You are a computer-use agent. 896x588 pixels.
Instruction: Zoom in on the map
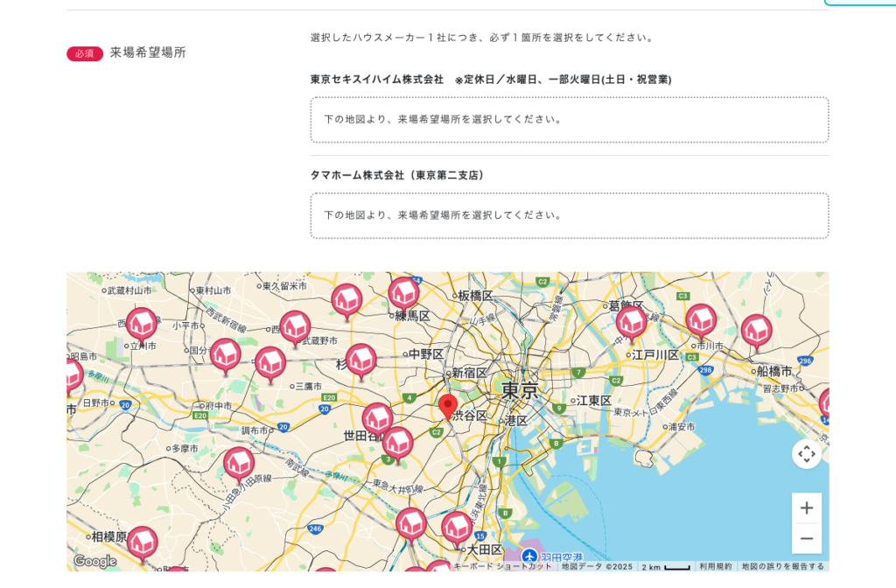806,507
